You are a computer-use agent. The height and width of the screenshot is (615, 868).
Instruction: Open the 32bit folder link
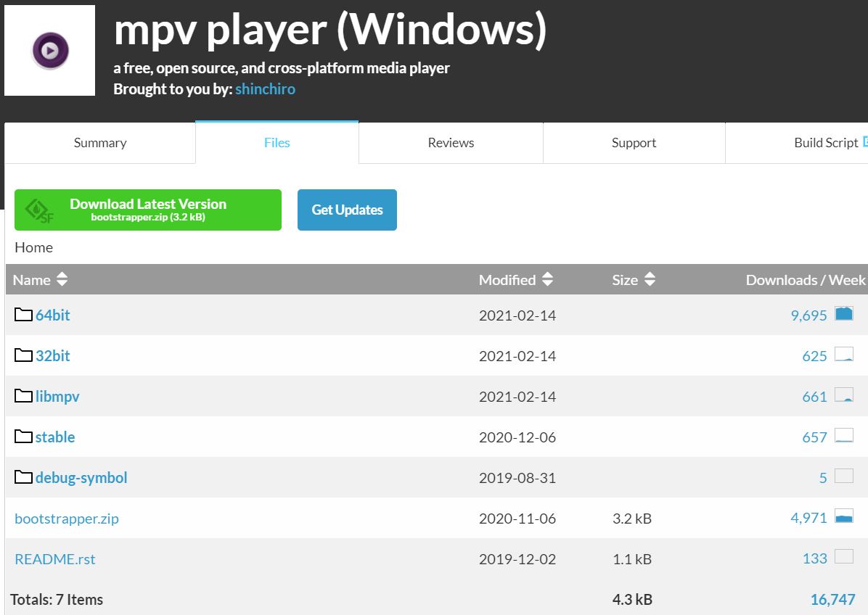coord(52,355)
